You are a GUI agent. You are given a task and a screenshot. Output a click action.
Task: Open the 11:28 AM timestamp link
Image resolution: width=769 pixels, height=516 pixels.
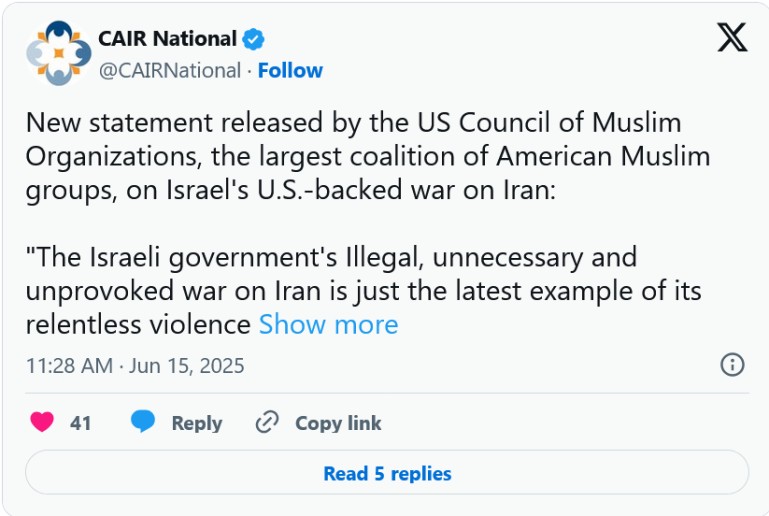[x=69, y=366]
